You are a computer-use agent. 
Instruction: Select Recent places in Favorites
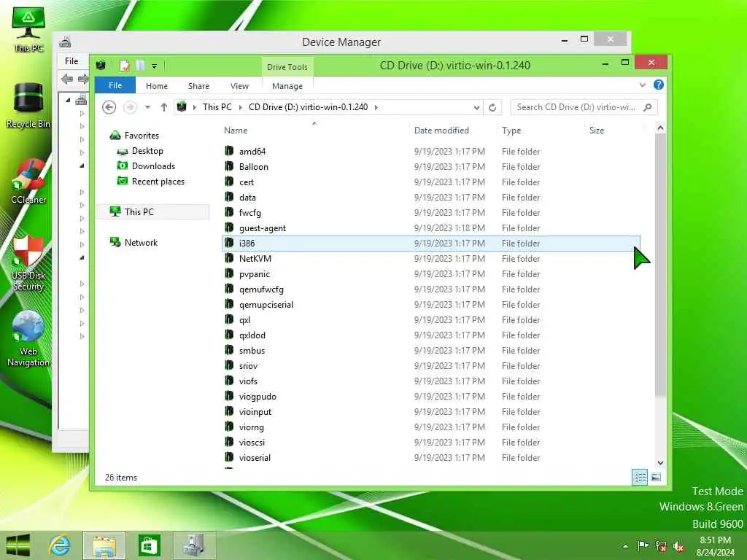point(158,181)
